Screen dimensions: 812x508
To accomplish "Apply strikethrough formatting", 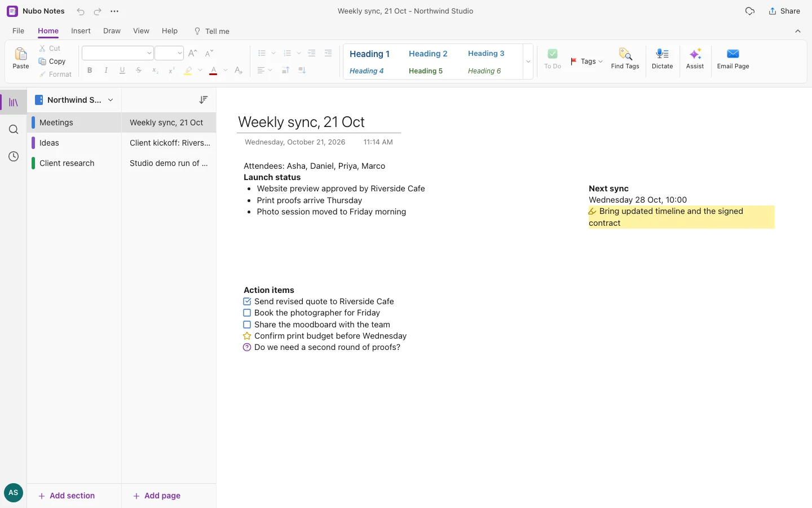I will pos(139,71).
